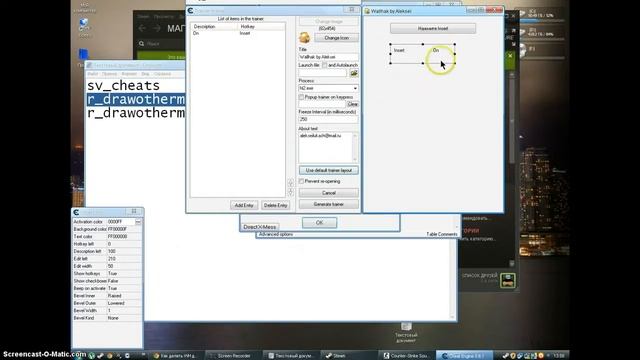Click the sv_cheats line in Notepad
This screenshot has height=360, width=640.
123,86
